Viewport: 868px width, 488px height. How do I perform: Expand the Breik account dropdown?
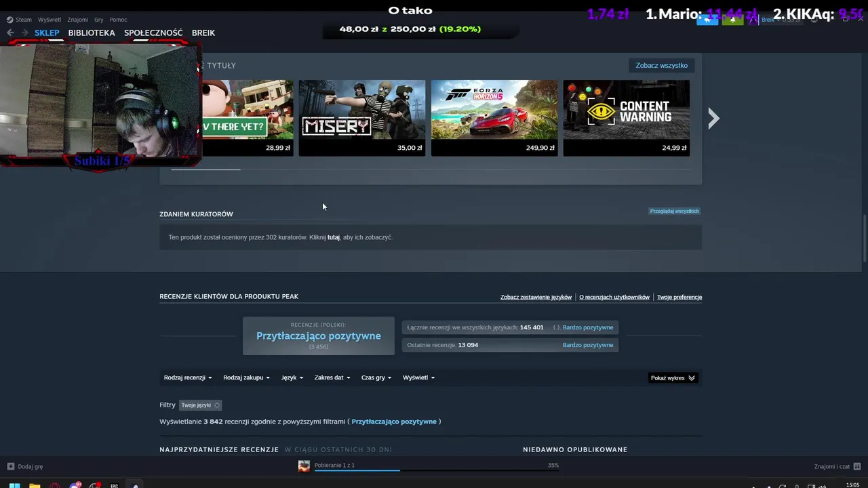point(778,20)
